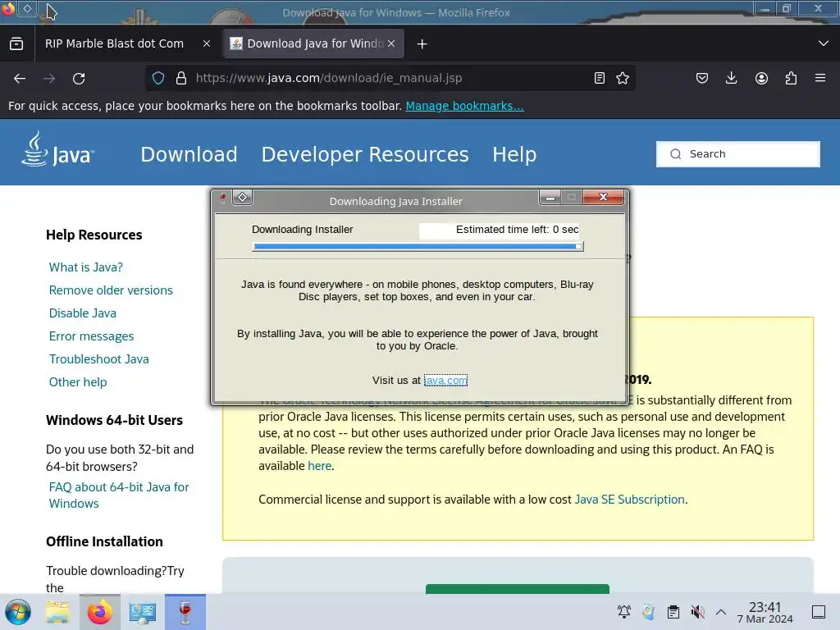Open Firefox window pin button in titlebar
Image resolution: width=840 pixels, height=630 pixels.
click(x=27, y=8)
